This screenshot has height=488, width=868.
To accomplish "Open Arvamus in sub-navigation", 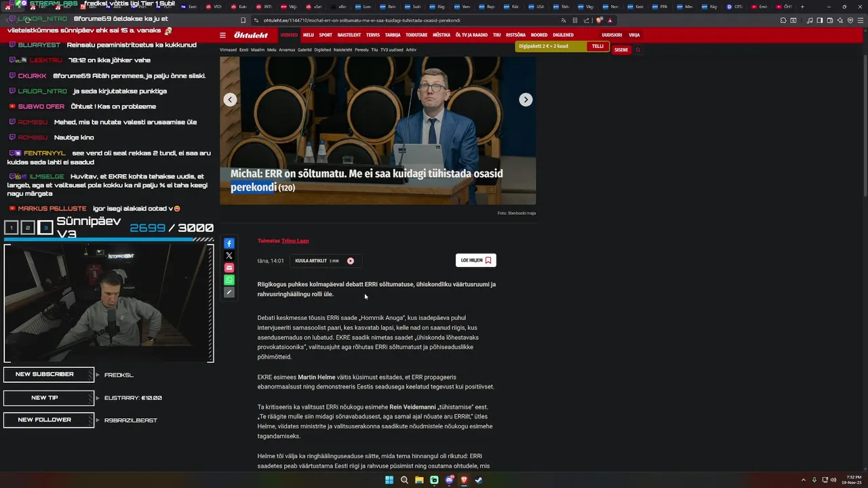I will [287, 49].
